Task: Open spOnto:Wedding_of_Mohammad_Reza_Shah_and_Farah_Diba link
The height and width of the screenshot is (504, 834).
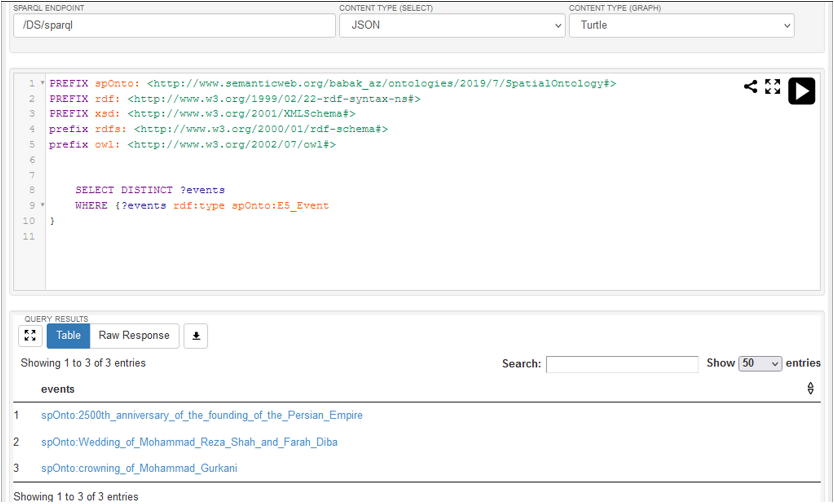Action: (x=189, y=442)
